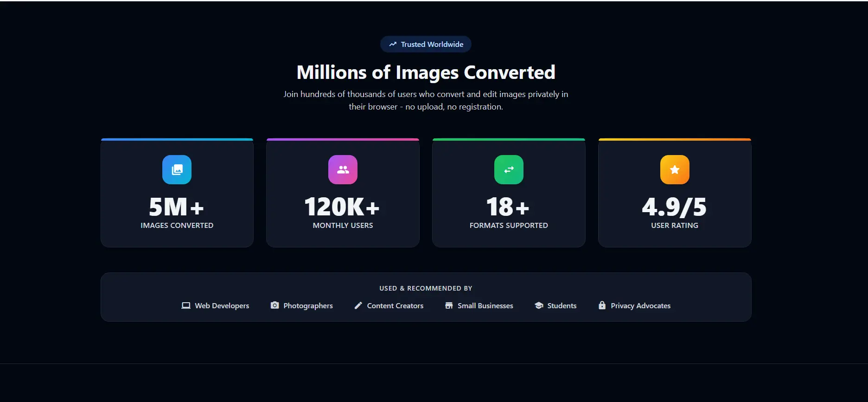Click the Students text
This screenshot has height=402, width=868.
[562, 305]
